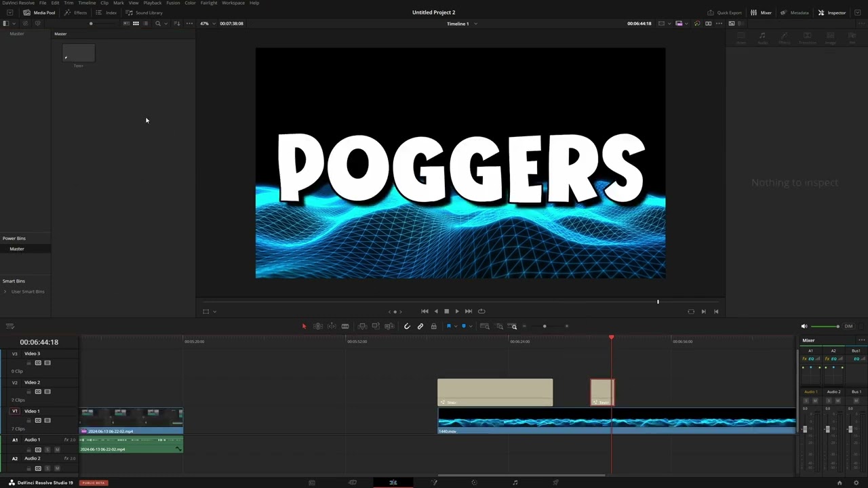868x488 pixels.
Task: Open the Fairlight menu
Action: [209, 3]
